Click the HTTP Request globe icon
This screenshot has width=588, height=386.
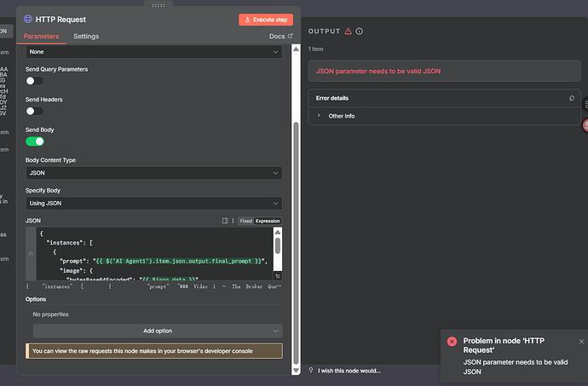[28, 19]
